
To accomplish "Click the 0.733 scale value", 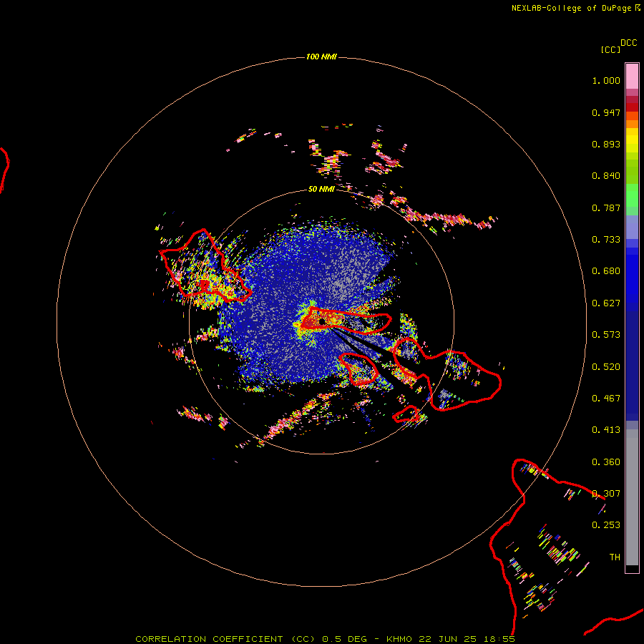I will (x=606, y=240).
